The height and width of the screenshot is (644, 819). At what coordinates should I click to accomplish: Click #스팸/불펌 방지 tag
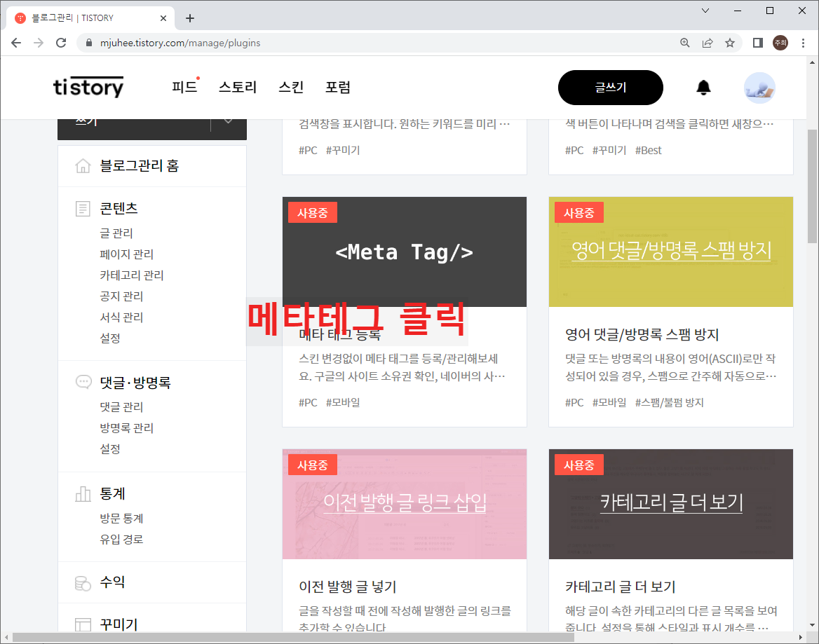[669, 402]
